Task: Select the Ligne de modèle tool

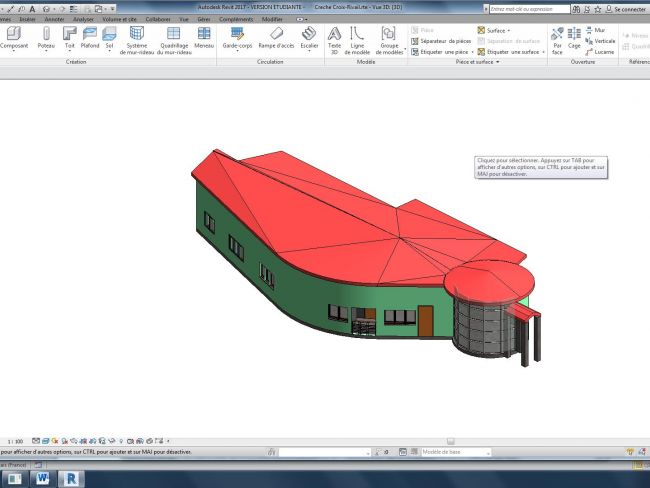Action: pyautogui.click(x=356, y=37)
